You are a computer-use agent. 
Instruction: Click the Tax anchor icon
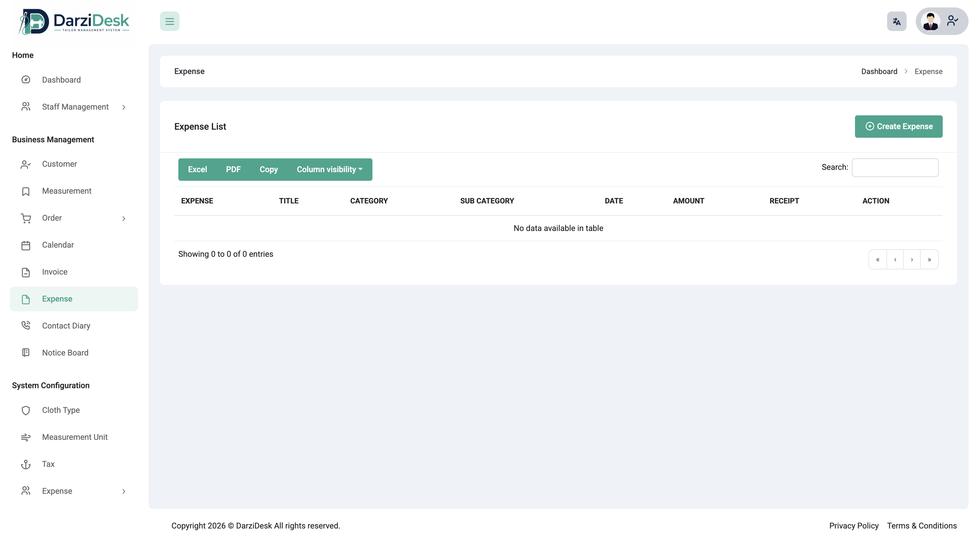coord(26,464)
